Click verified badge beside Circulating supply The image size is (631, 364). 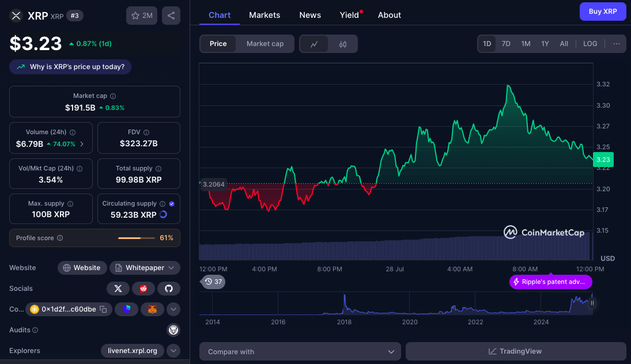click(172, 204)
